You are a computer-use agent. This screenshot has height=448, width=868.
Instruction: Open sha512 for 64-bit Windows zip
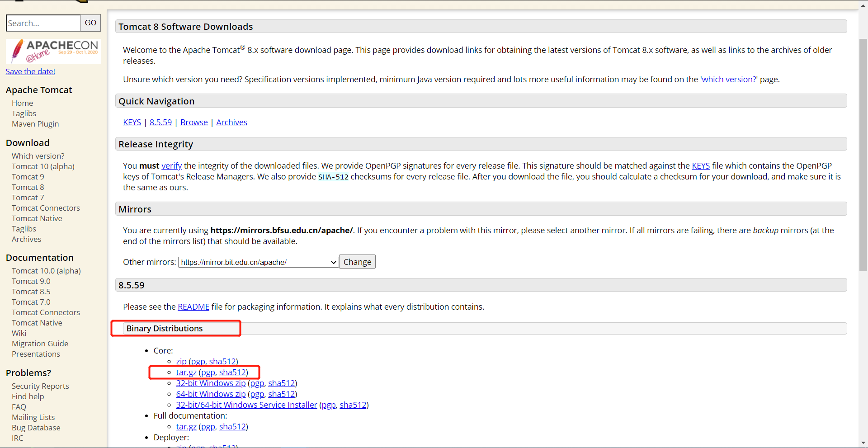coord(281,394)
